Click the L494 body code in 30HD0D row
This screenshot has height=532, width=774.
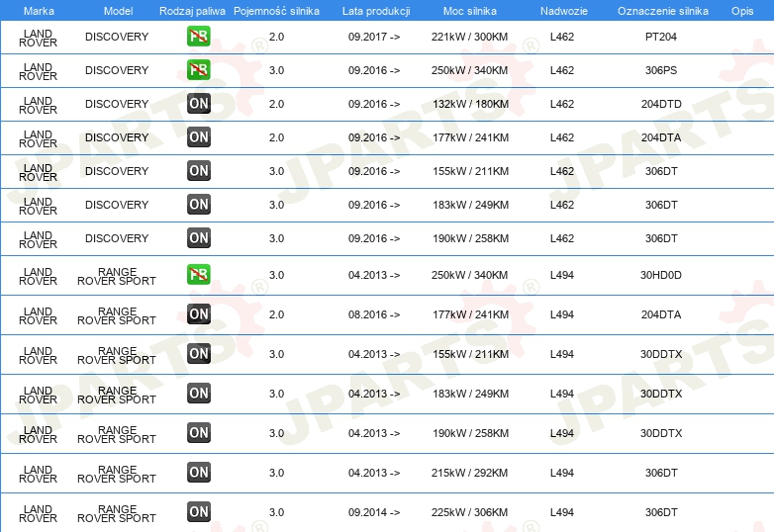coord(562,275)
